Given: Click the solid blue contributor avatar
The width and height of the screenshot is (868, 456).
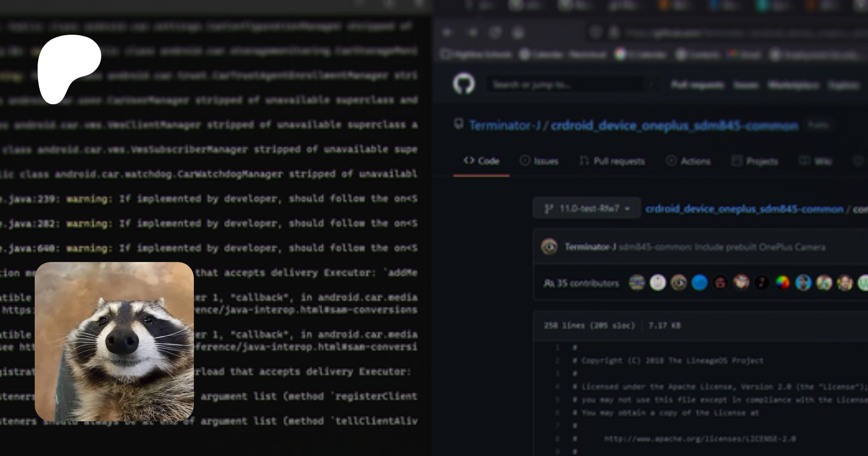Looking at the screenshot, I should (x=699, y=283).
